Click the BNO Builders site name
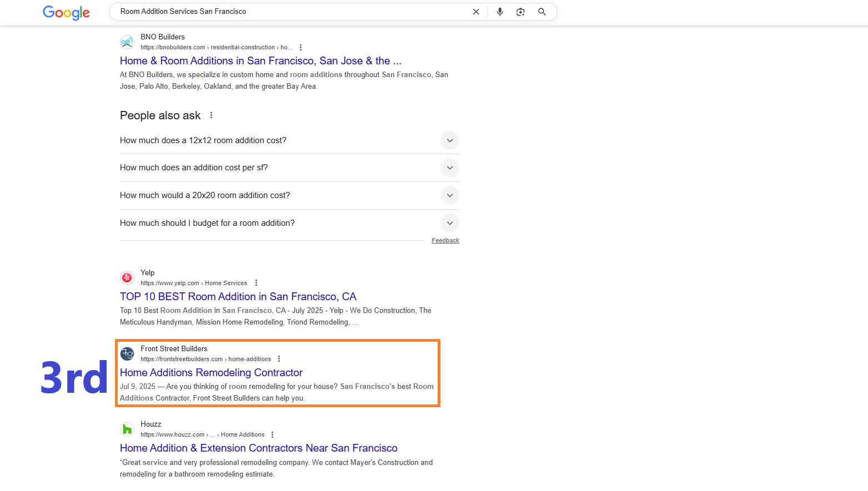 [163, 37]
